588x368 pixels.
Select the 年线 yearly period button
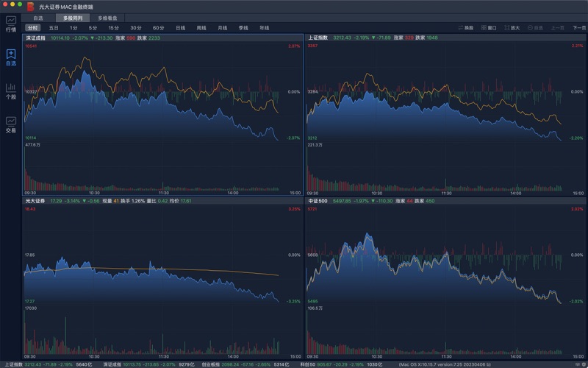tap(264, 28)
